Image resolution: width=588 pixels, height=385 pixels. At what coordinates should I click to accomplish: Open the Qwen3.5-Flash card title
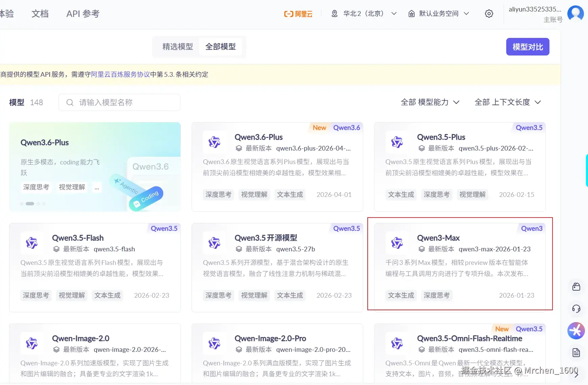pos(78,238)
